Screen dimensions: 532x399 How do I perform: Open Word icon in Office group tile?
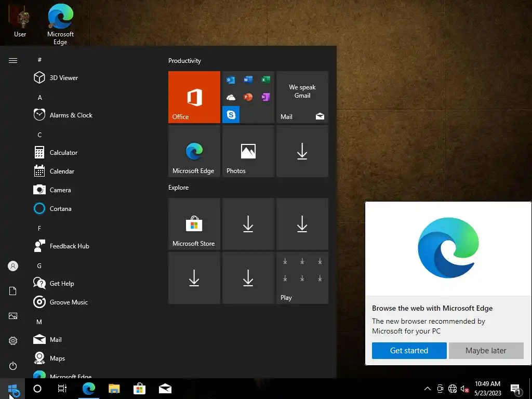coord(248,79)
